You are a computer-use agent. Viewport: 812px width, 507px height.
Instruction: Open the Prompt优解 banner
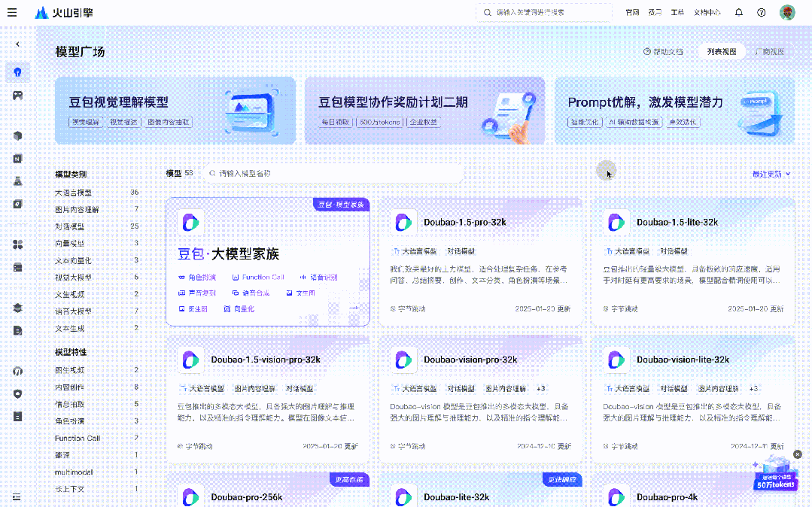[675, 111]
